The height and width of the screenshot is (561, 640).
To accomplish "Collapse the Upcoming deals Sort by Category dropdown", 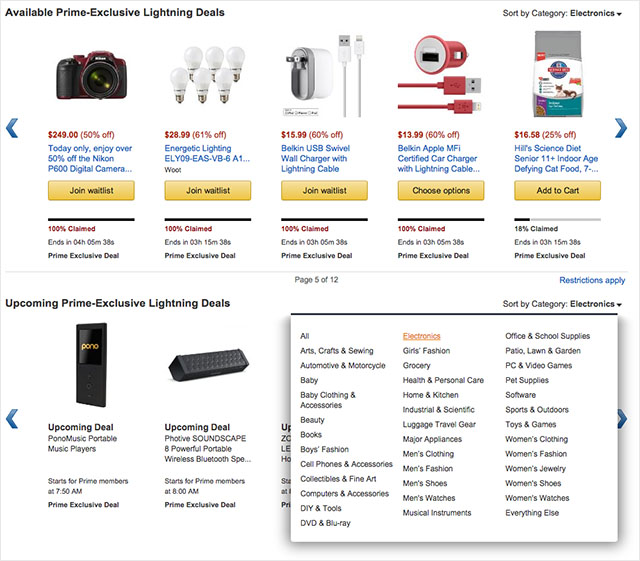I will coord(562,304).
